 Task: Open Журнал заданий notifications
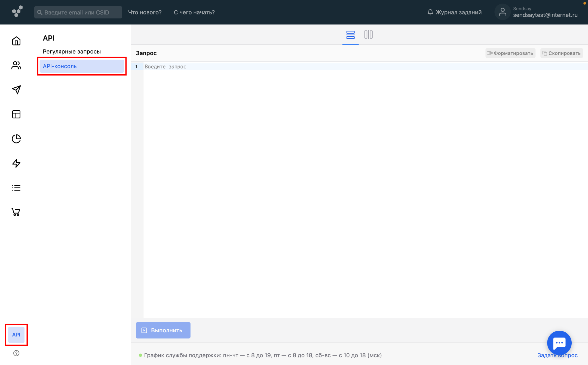point(455,13)
